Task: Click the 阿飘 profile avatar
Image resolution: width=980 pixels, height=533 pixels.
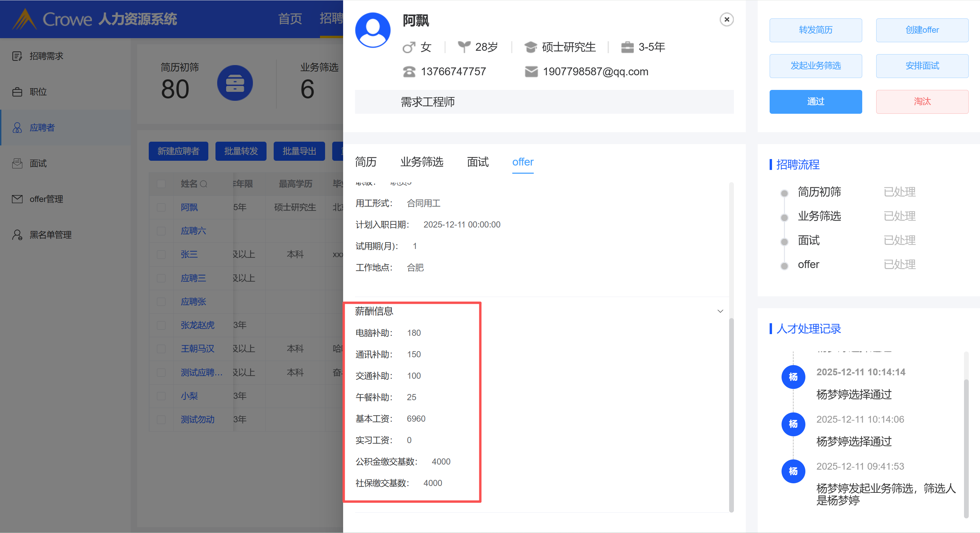Action: [372, 30]
